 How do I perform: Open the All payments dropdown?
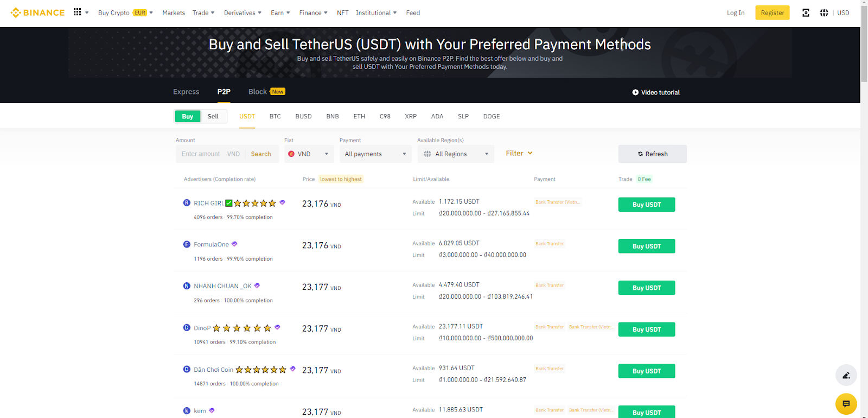(375, 154)
